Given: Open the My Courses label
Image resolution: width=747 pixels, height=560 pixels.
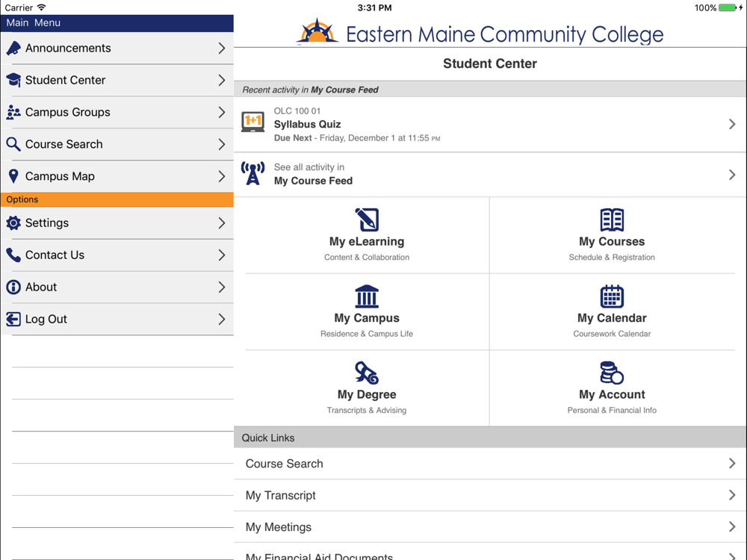Looking at the screenshot, I should (613, 241).
